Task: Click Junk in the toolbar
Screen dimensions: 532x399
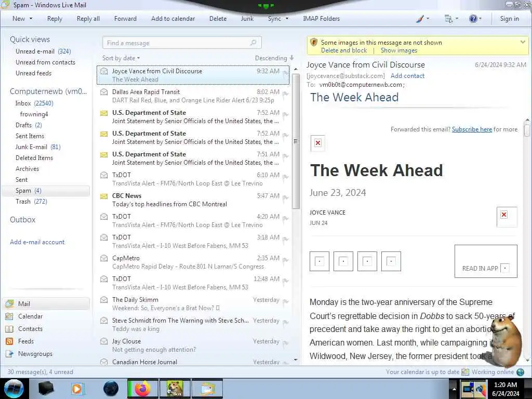Action: 247,19
